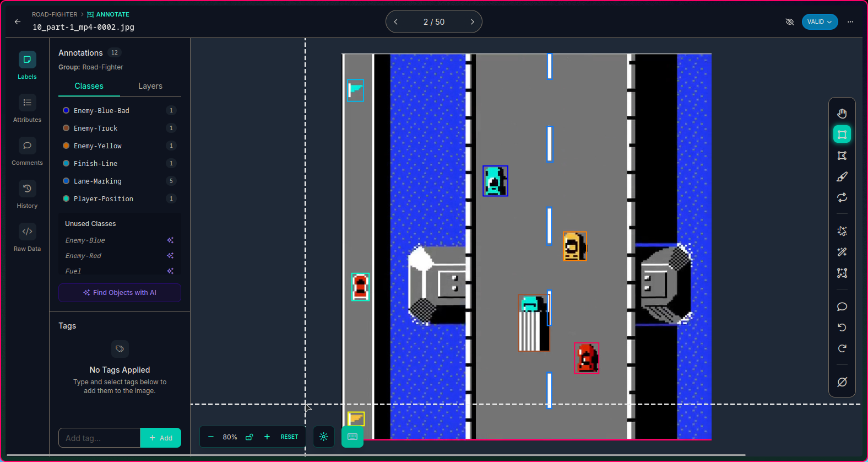The height and width of the screenshot is (462, 868).
Task: Select the truck annotation box
Action: click(x=534, y=323)
